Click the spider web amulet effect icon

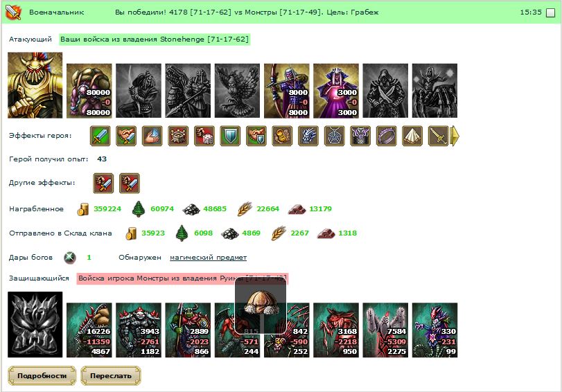tap(334, 136)
